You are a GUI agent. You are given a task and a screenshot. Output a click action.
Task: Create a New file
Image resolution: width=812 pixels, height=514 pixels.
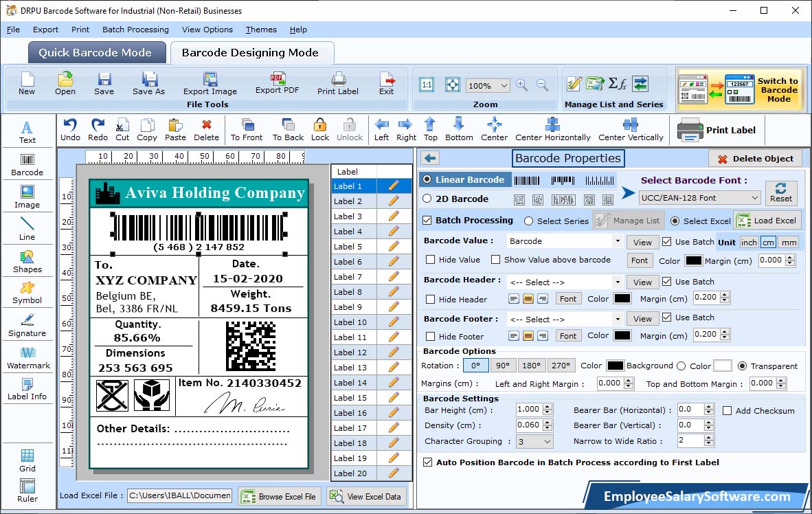pyautogui.click(x=27, y=84)
